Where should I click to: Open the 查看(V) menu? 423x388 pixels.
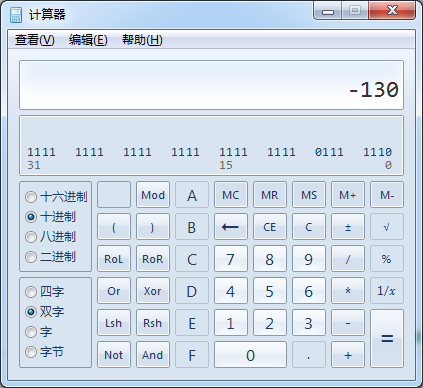(34, 40)
